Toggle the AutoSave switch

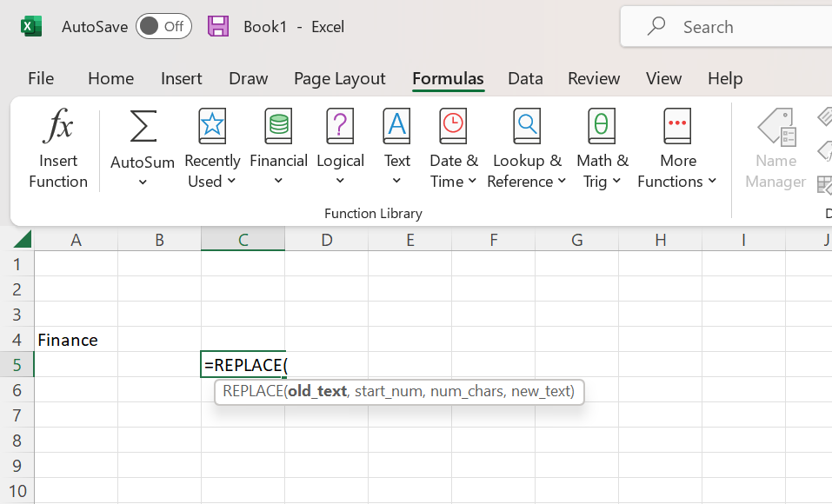(163, 26)
